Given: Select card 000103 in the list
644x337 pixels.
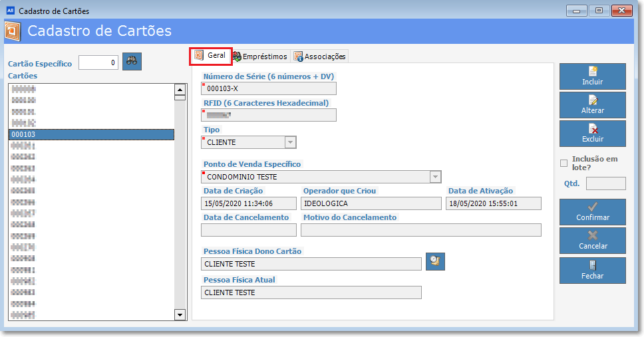Looking at the screenshot, I should 91,134.
